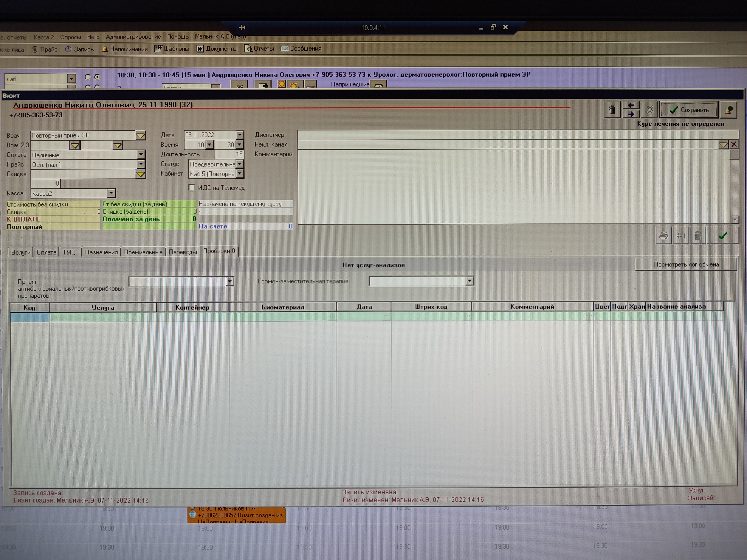Open Напоминания bell in toolbar
Viewport: 747px width, 560px height.
click(x=125, y=49)
